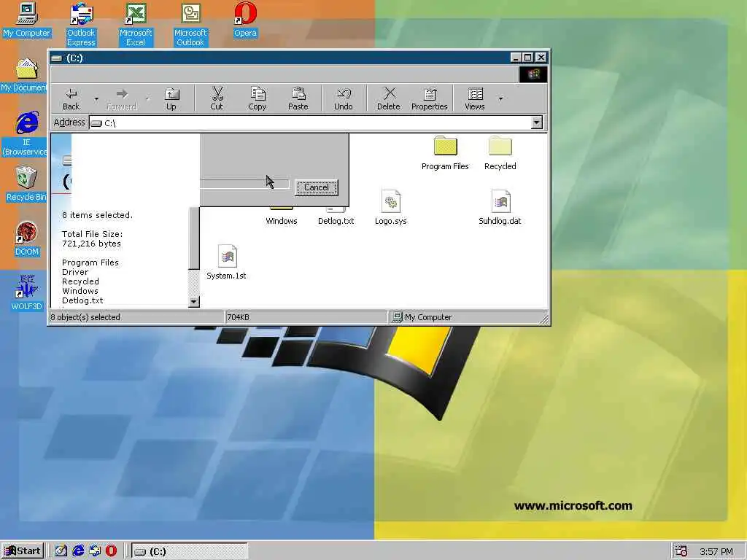
Task: Launch the DOOM desktop shortcut
Action: click(x=27, y=238)
